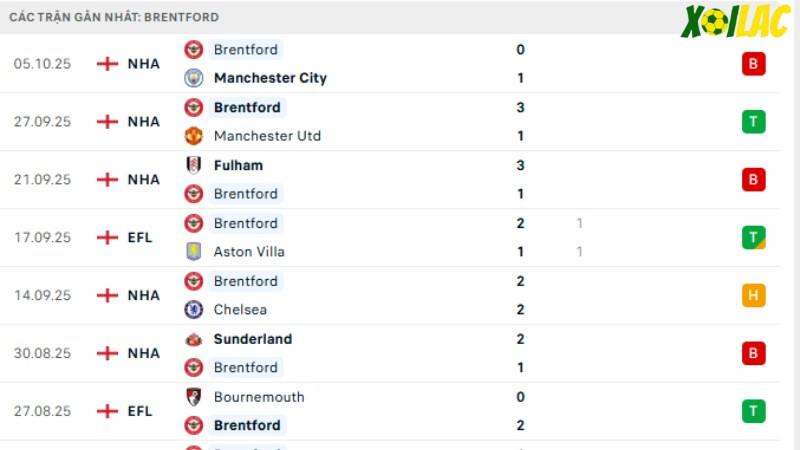800x450 pixels.
Task: Open the Manchester City team link
Action: (270, 78)
